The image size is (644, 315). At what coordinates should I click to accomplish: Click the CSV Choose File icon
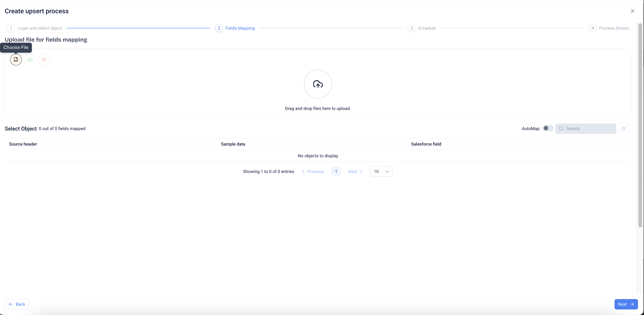pyautogui.click(x=16, y=60)
